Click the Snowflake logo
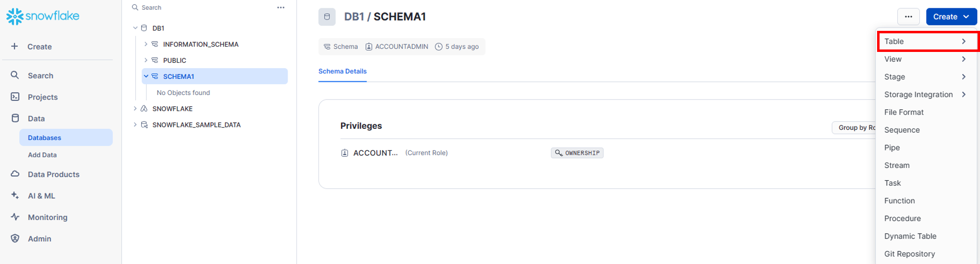This screenshot has height=264, width=980. coord(43,16)
